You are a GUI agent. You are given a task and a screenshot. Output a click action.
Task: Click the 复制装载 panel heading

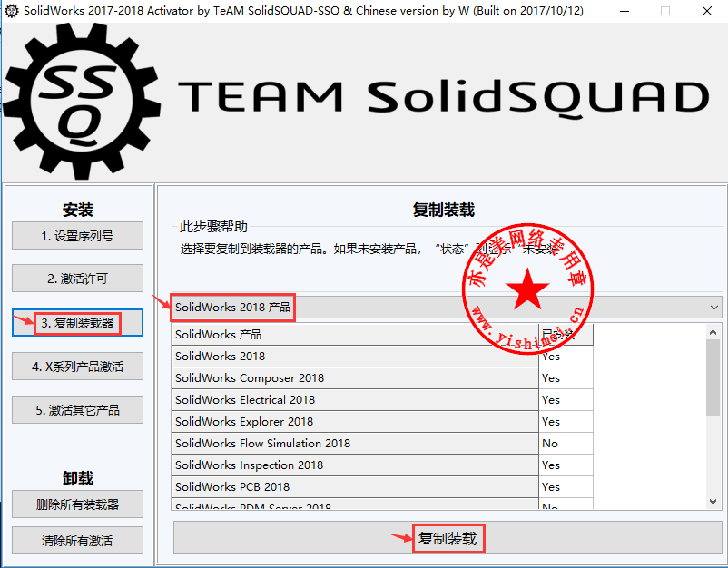pyautogui.click(x=443, y=210)
